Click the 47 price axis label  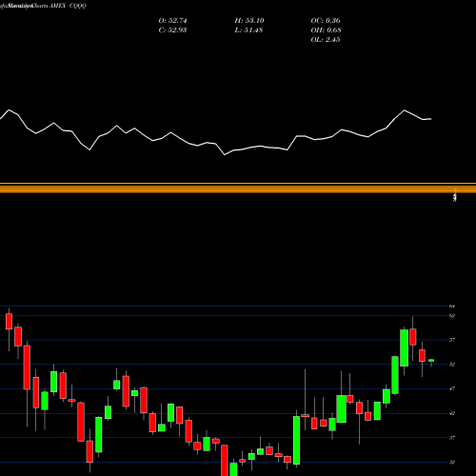click(x=452, y=388)
